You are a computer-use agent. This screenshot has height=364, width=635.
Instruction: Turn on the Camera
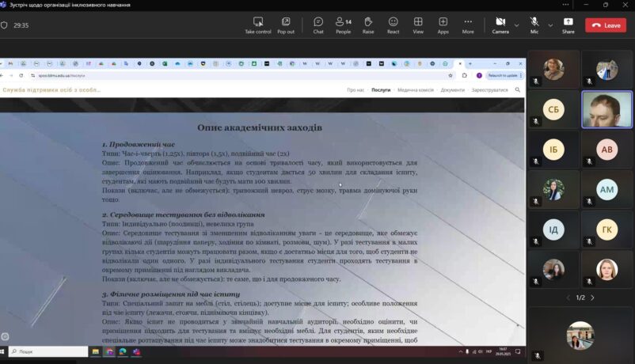pos(500,25)
